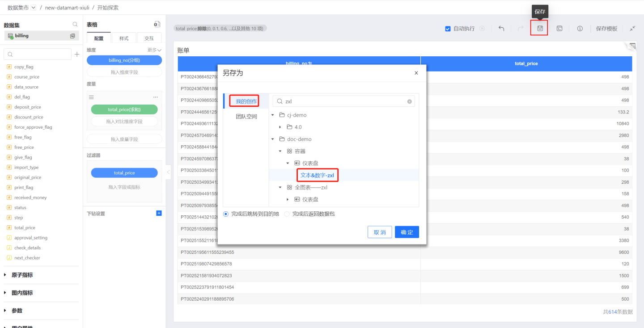Screen dimensions: 644x328
Task: Click the info circle icon
Action: pos(580,28)
